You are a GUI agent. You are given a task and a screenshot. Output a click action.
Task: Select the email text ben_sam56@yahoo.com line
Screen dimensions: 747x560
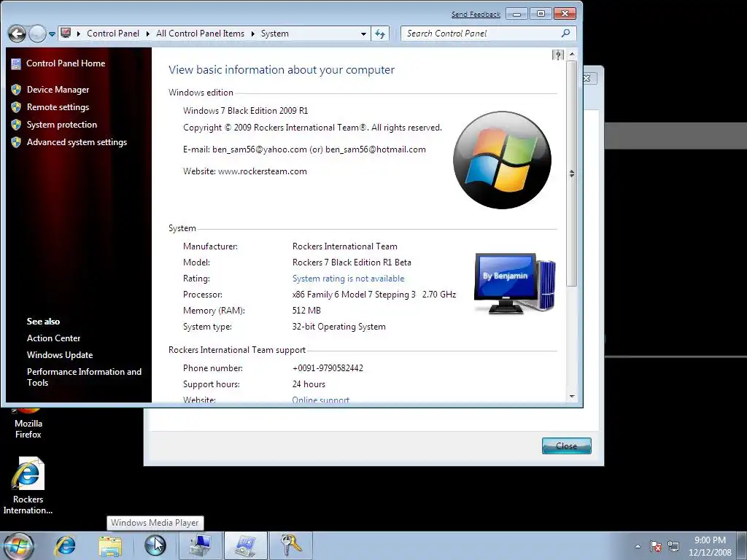[x=304, y=149]
